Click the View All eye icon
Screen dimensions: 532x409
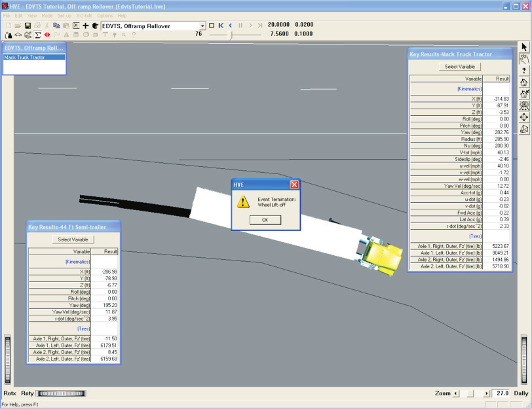(x=524, y=106)
